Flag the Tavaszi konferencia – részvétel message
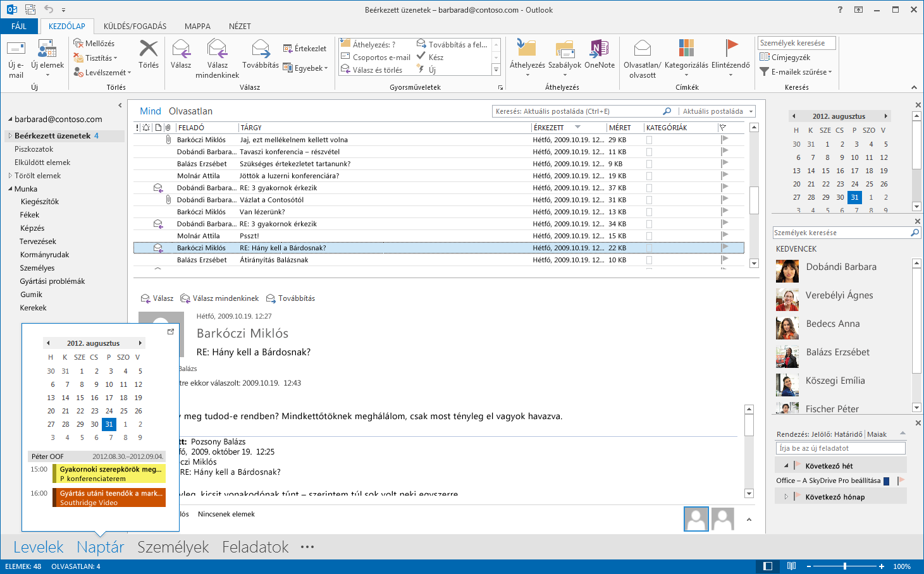Image resolution: width=924 pixels, height=574 pixels. tap(725, 152)
